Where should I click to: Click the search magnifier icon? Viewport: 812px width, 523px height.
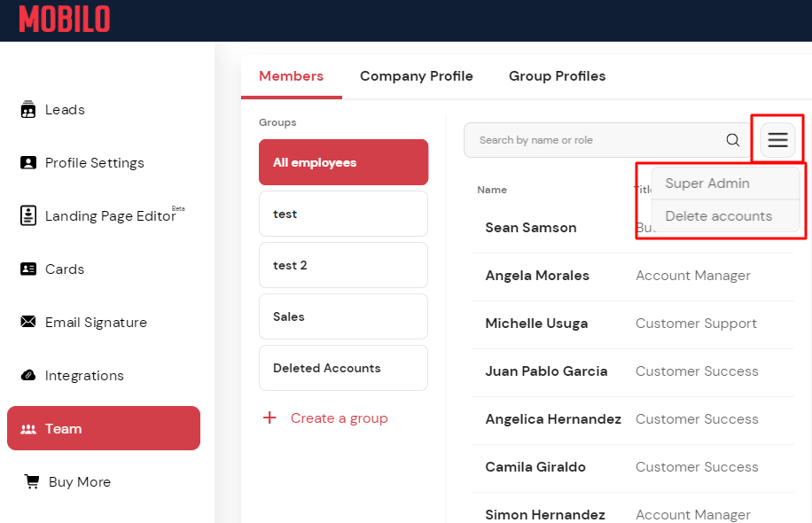733,140
